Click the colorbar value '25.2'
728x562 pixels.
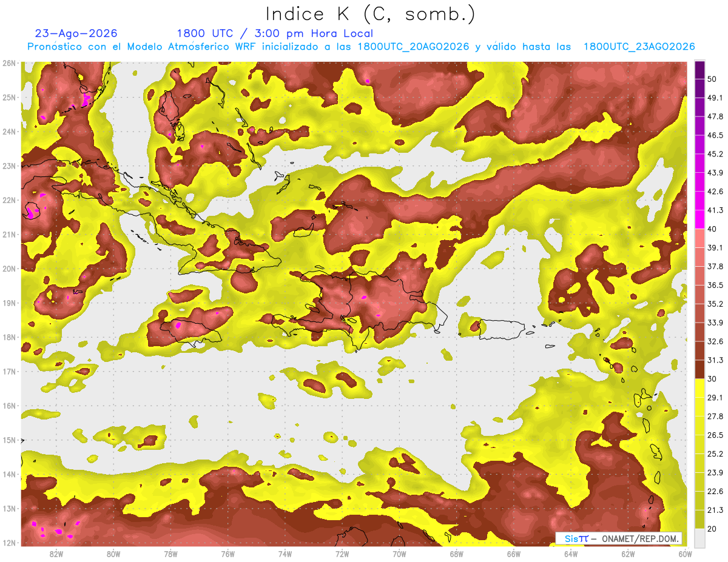[715, 453]
